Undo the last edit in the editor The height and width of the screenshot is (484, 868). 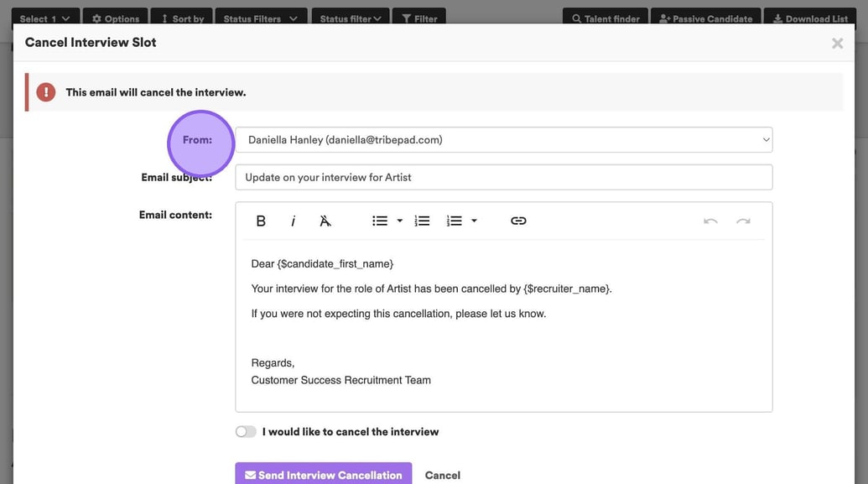[x=710, y=221]
